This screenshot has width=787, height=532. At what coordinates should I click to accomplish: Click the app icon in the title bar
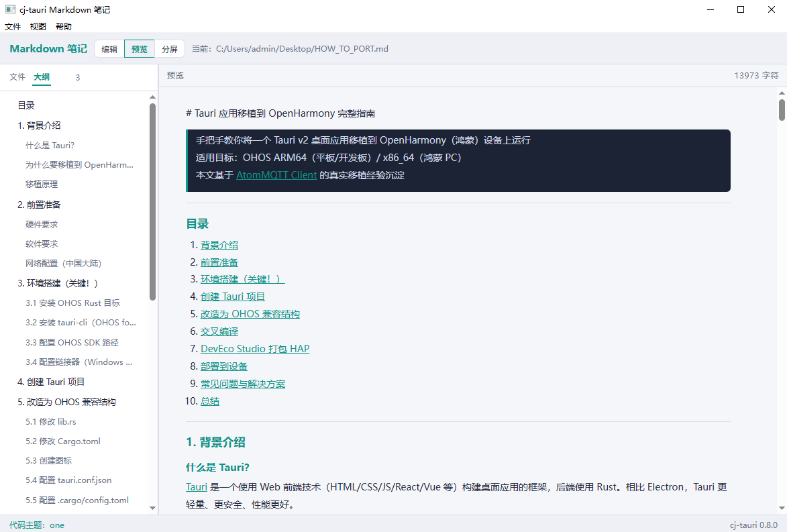pos(10,9)
